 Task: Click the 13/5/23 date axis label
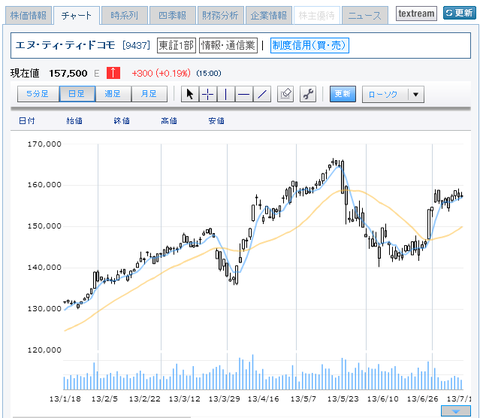pyautogui.click(x=343, y=399)
